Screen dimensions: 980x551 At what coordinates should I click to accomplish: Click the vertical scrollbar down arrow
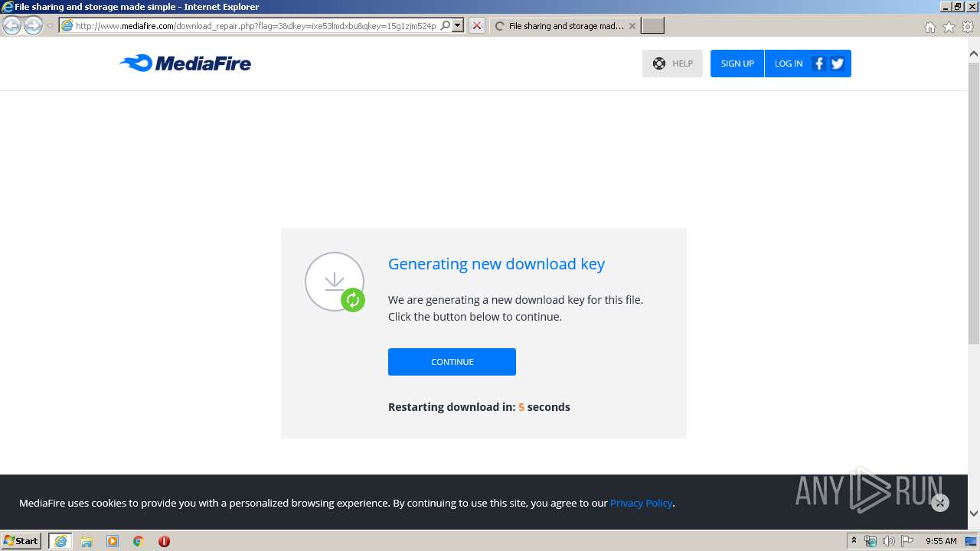tap(974, 514)
